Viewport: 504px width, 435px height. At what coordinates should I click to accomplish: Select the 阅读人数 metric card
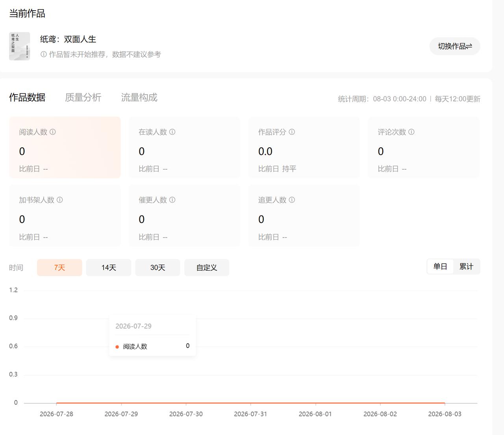65,147
